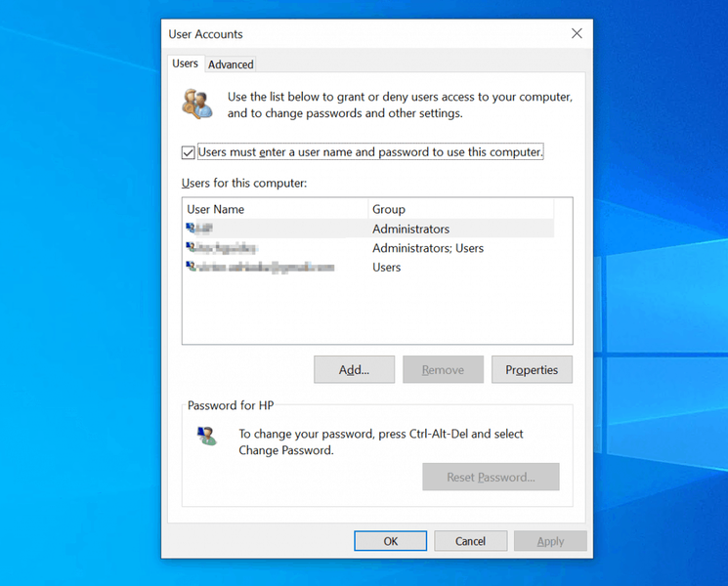Click the User Name column header
The height and width of the screenshot is (586, 728).
[x=276, y=209]
